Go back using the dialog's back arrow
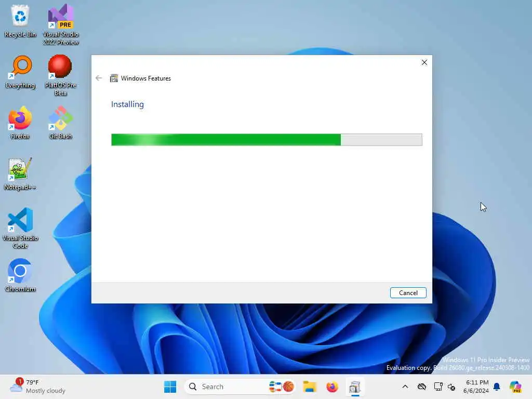The image size is (532, 399). [99, 78]
